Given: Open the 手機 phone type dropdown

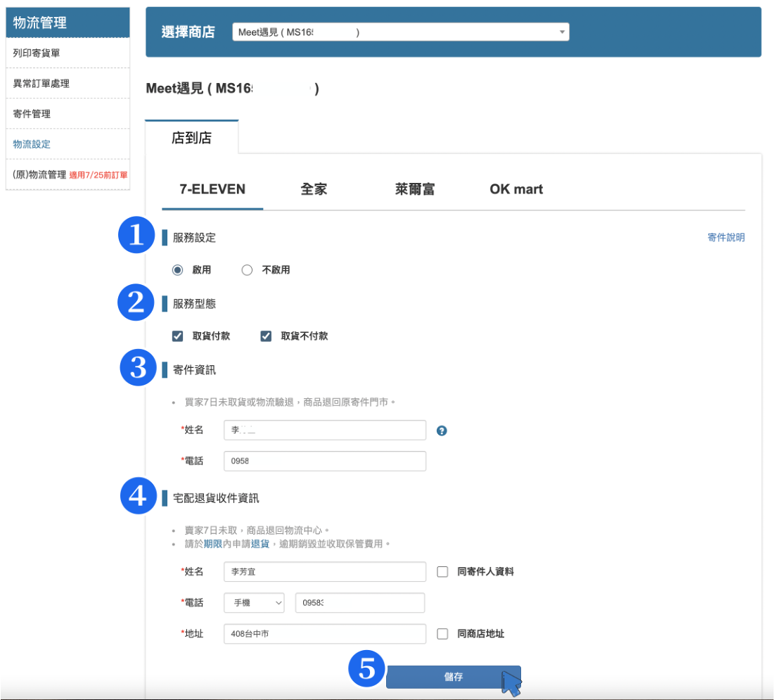Looking at the screenshot, I should [254, 603].
